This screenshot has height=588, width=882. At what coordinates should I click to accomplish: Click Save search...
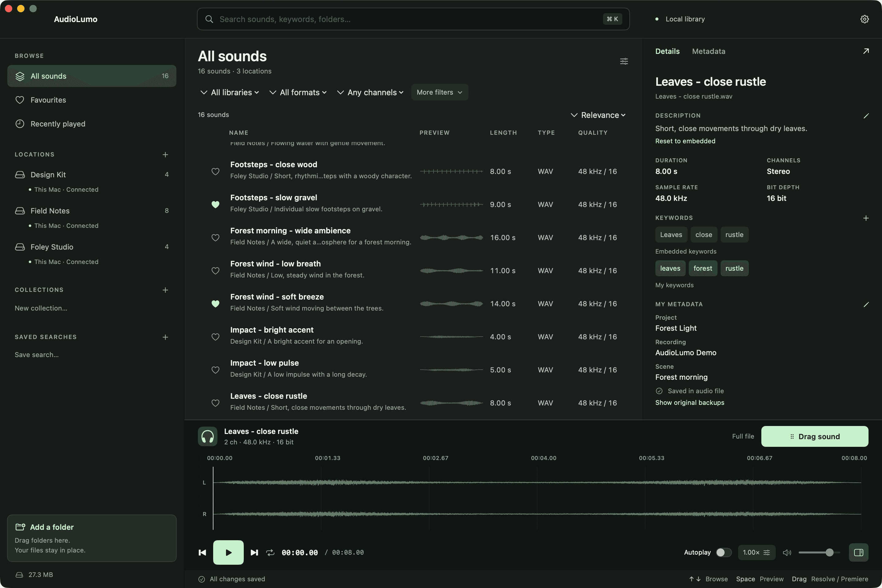[x=36, y=355]
